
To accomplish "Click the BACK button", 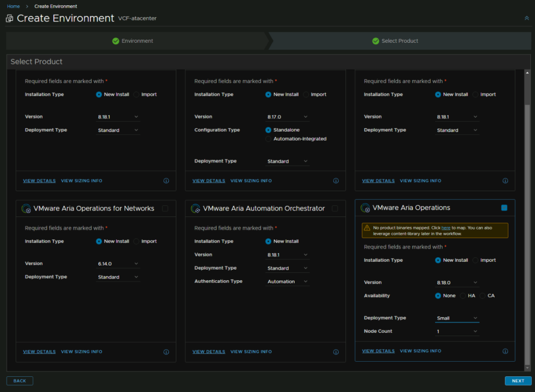I will (x=20, y=381).
